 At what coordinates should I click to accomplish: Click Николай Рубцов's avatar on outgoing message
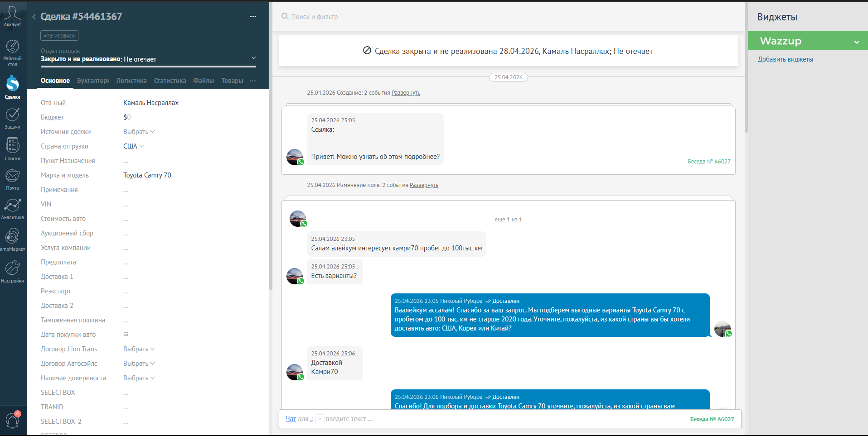coord(723,329)
